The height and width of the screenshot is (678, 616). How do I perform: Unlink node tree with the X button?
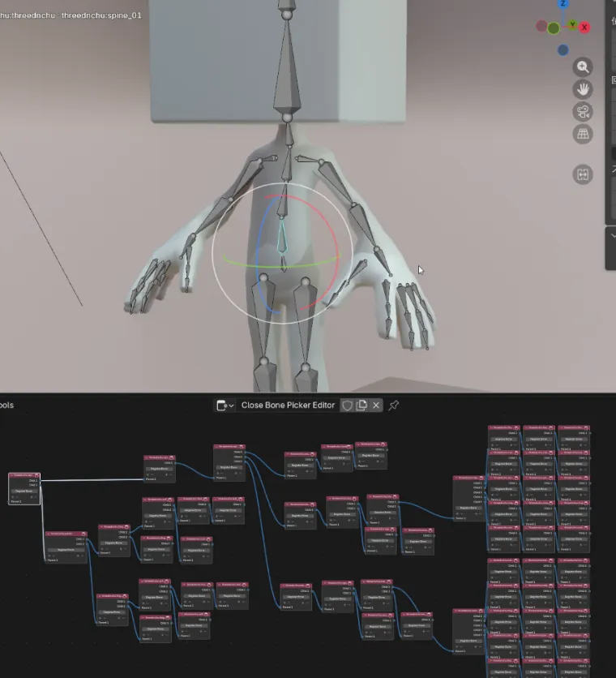(x=376, y=405)
